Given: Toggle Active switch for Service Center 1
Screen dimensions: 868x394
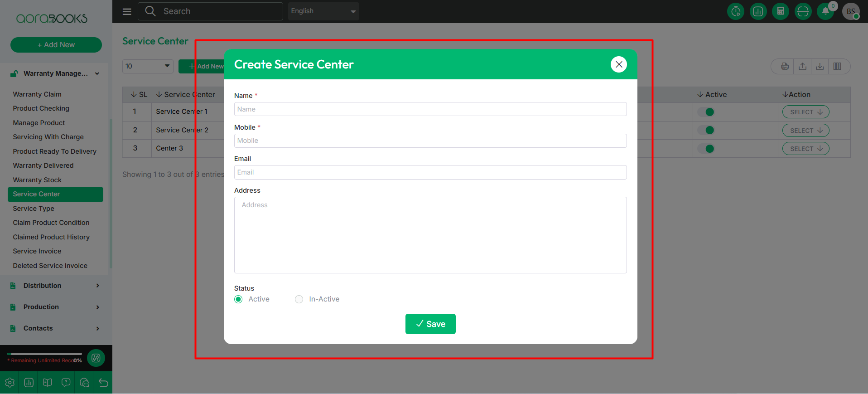Looking at the screenshot, I should 706,112.
